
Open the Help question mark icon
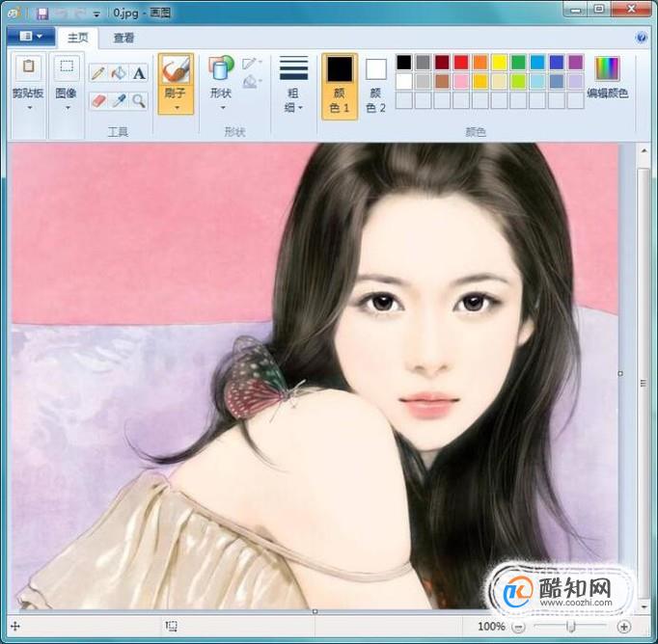[x=642, y=38]
